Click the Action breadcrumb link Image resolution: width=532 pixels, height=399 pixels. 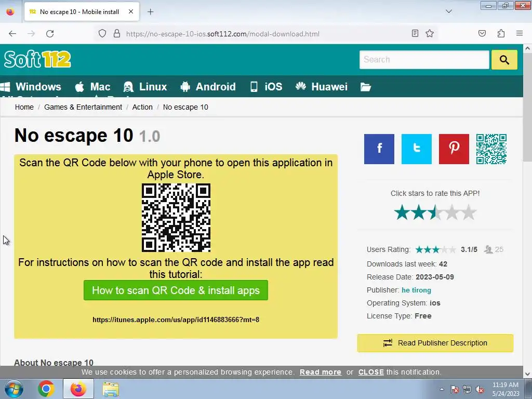coord(142,107)
